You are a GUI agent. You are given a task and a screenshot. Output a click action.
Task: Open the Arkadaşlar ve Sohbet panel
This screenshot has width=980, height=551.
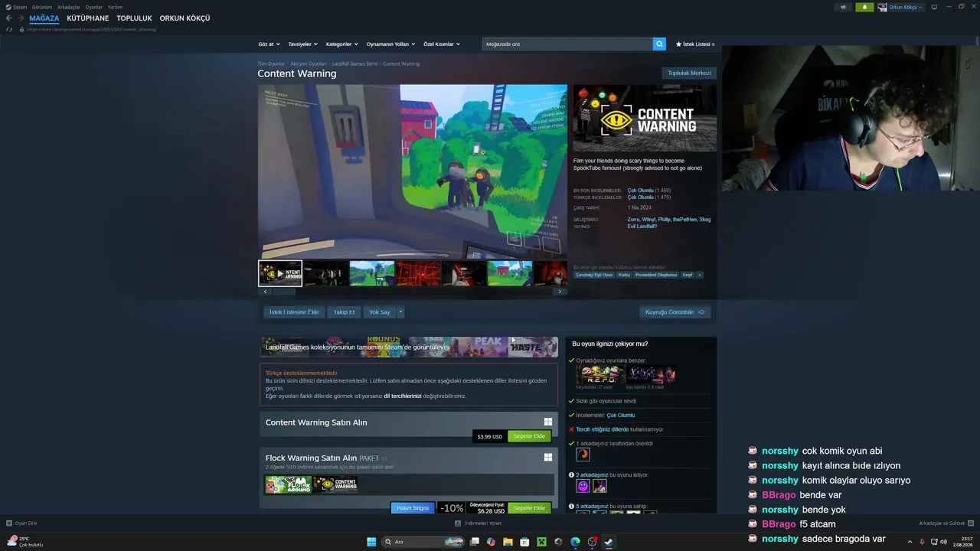coord(946,523)
